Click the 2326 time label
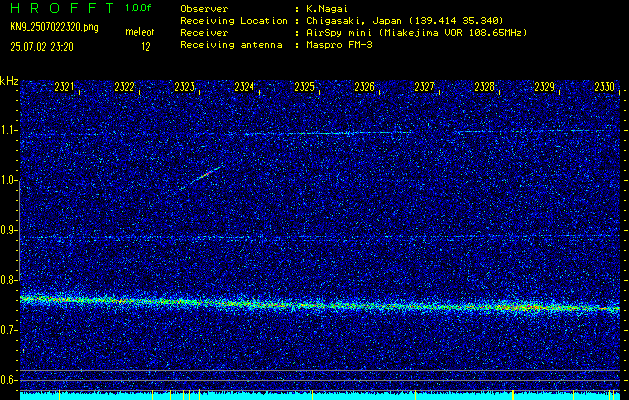The image size is (629, 400). 364,87
